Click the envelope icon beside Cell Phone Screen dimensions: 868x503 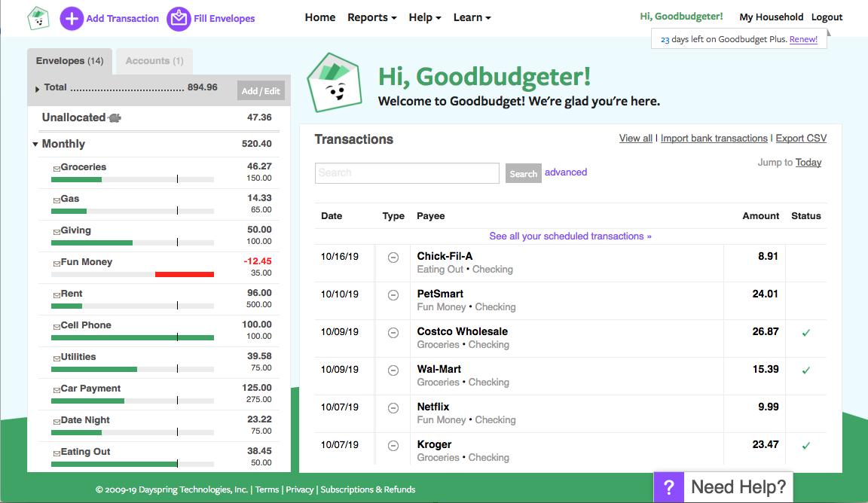[x=57, y=326]
